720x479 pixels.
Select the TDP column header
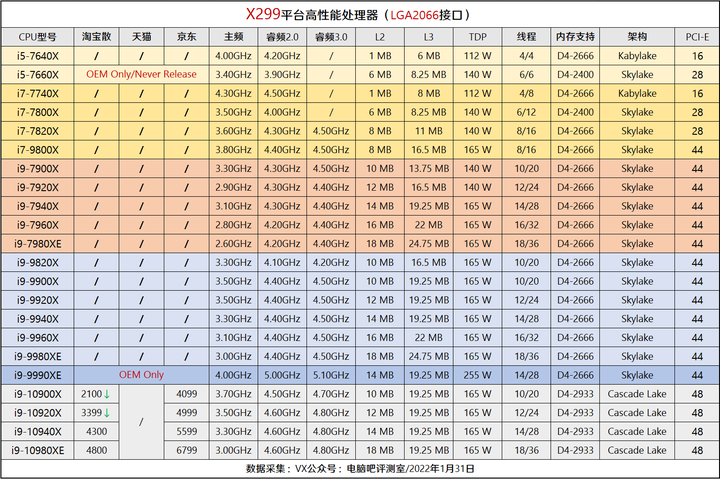(478, 37)
